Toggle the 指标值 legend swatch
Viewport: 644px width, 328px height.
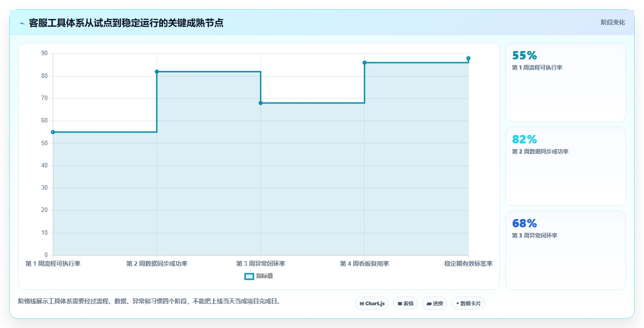[x=249, y=277]
